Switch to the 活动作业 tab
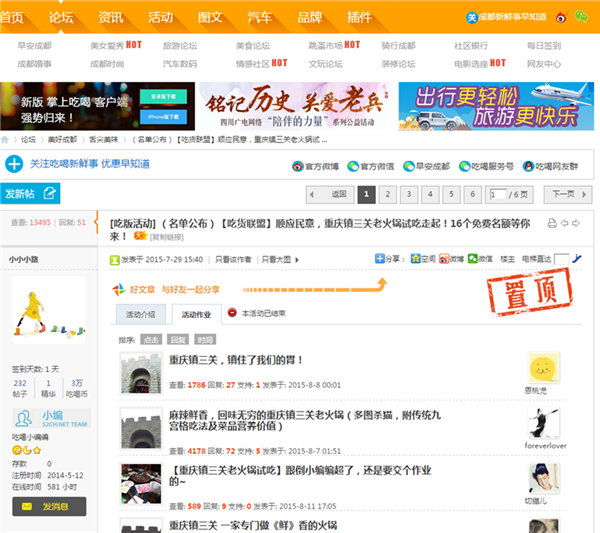 coord(196,315)
